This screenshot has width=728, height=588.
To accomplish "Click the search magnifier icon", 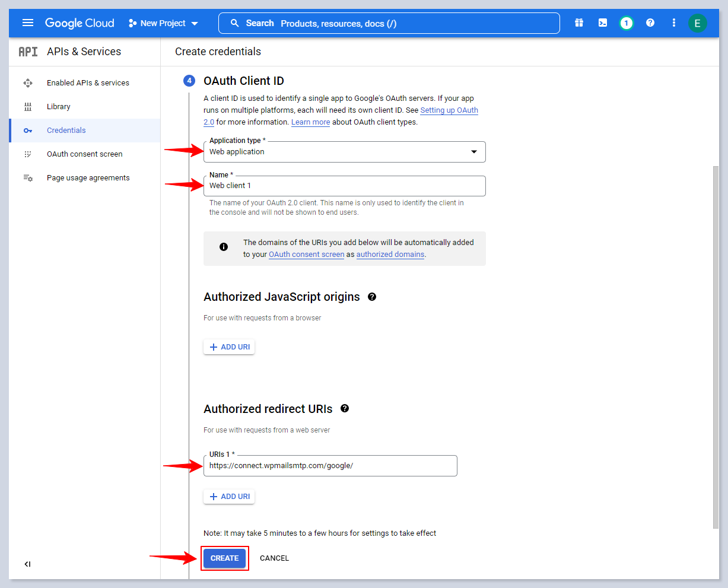I will click(235, 23).
